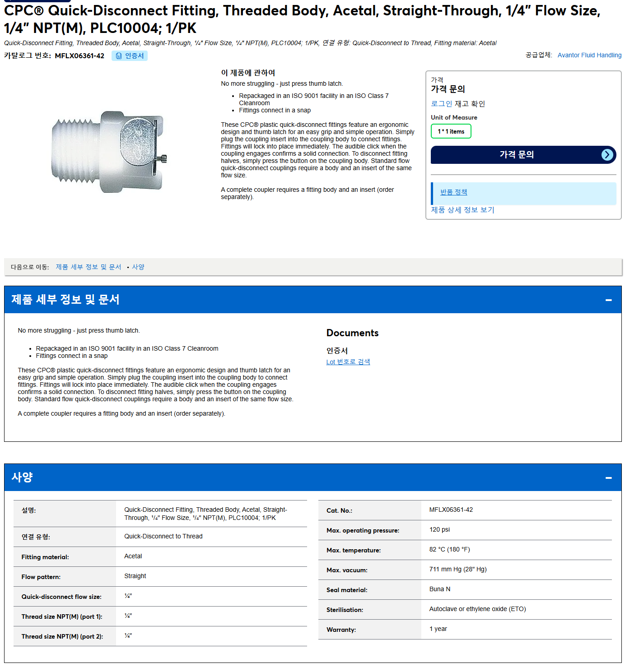Open the Avantor Fluid Handling supplier link
This screenshot has height=672, width=625.
(589, 55)
